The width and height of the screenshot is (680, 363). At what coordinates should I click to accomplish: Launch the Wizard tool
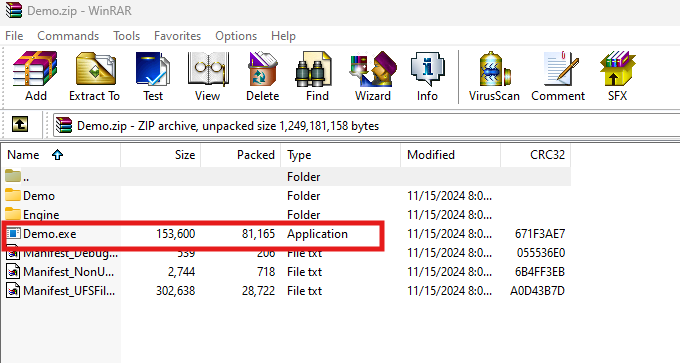(373, 76)
